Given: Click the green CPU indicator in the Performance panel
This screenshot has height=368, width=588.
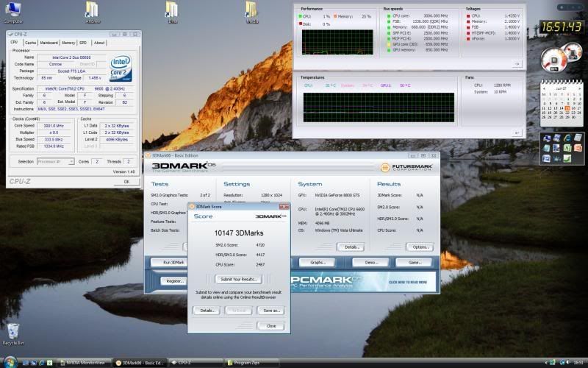Looking at the screenshot, I should (x=300, y=16).
